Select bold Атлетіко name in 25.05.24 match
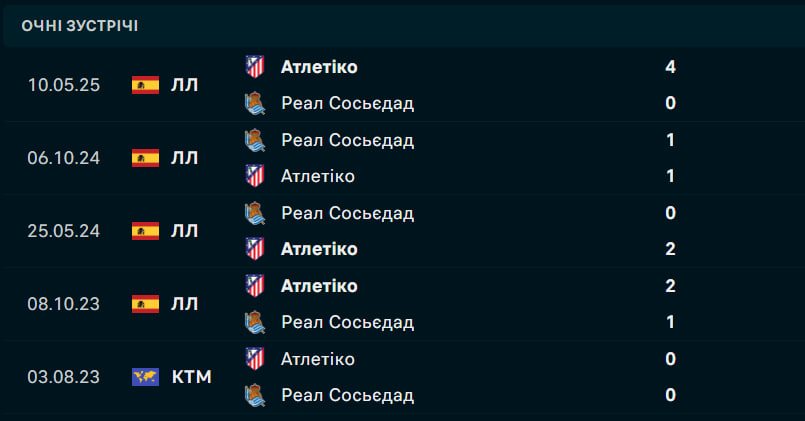Image resolution: width=805 pixels, height=421 pixels. (x=319, y=249)
